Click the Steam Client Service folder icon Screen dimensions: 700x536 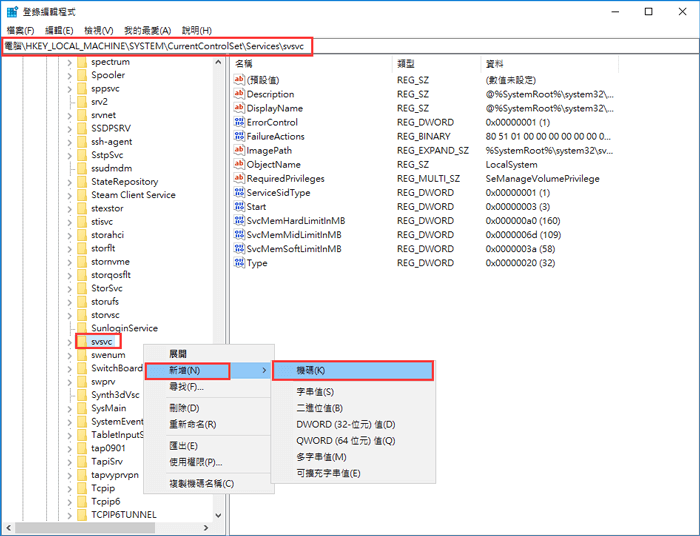pos(82,195)
